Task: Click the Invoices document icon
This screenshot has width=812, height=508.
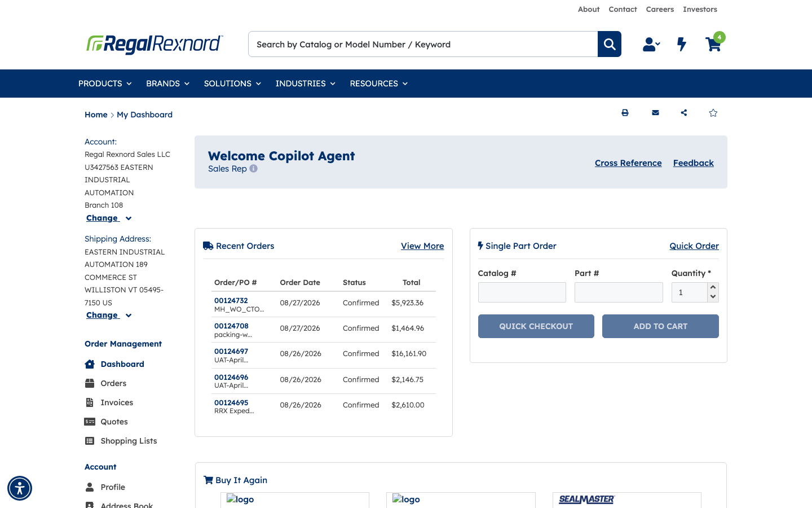Action: pyautogui.click(x=90, y=402)
